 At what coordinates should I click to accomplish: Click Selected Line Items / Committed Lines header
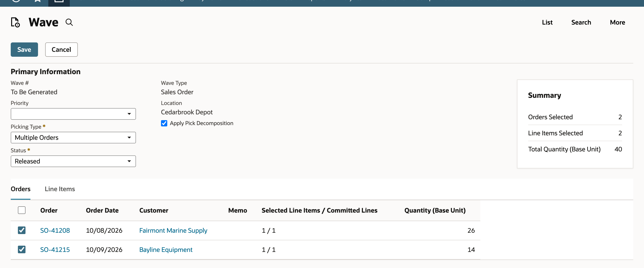319,210
